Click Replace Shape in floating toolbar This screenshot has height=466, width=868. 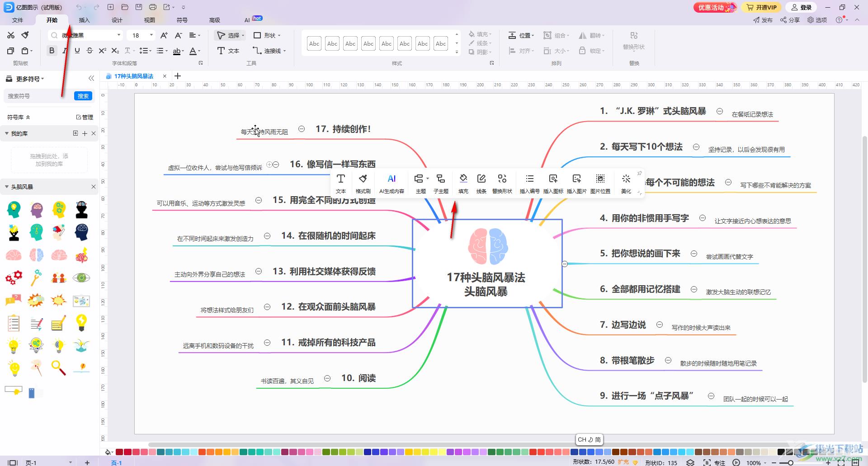click(502, 184)
